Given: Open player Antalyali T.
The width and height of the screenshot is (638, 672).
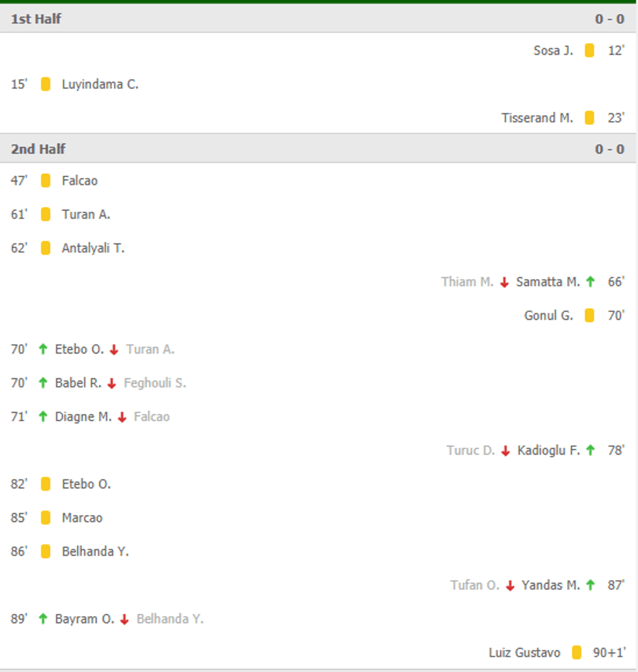Looking at the screenshot, I should [x=93, y=248].
